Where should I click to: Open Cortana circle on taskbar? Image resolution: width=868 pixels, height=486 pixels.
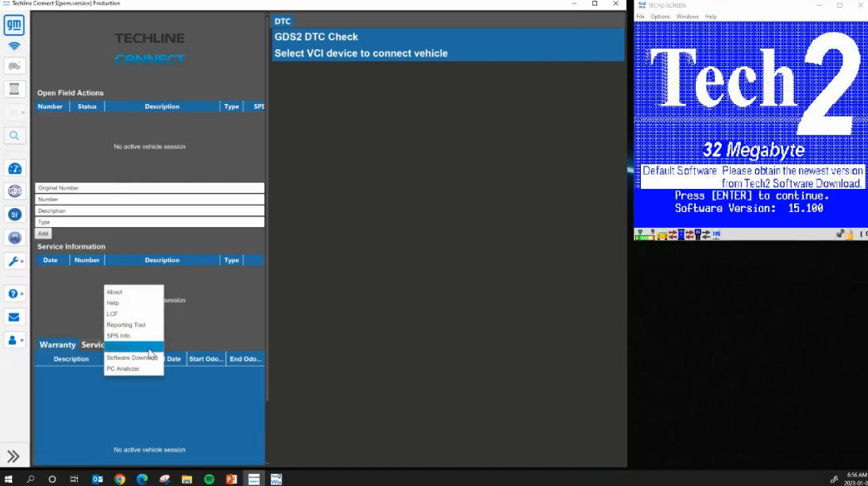52,480
